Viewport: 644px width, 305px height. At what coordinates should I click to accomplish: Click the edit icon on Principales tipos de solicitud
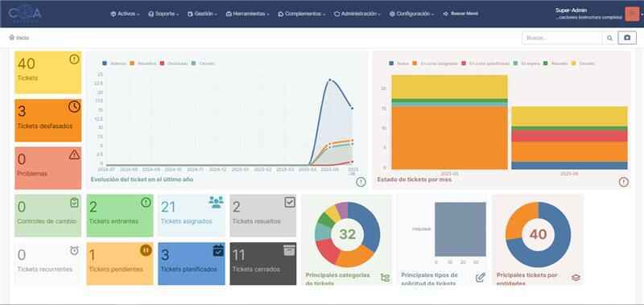pos(480,278)
